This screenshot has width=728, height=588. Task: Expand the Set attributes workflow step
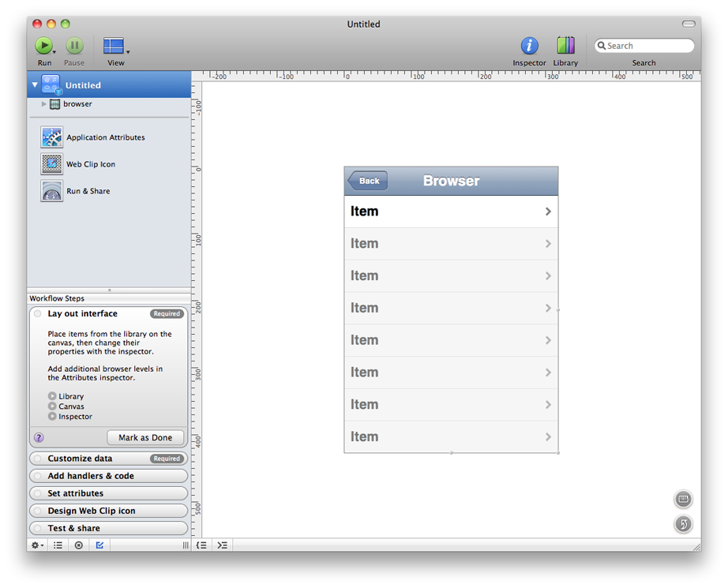coord(109,493)
